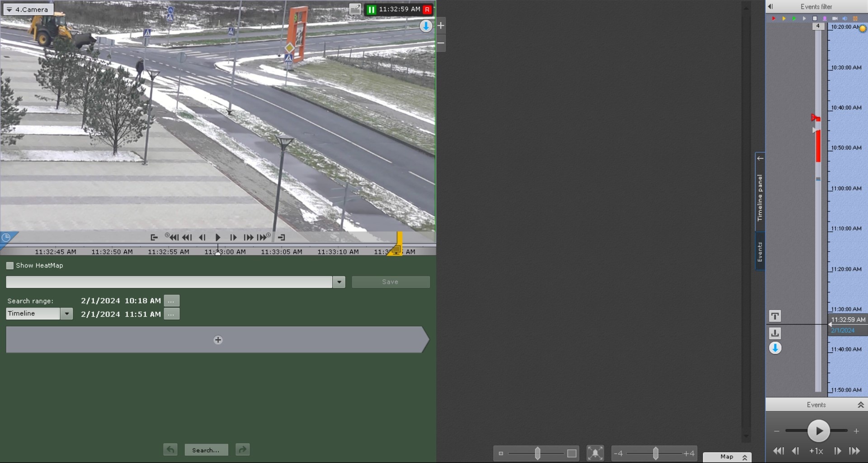Image resolution: width=868 pixels, height=463 pixels.
Task: Open the Map panel tab
Action: click(727, 457)
